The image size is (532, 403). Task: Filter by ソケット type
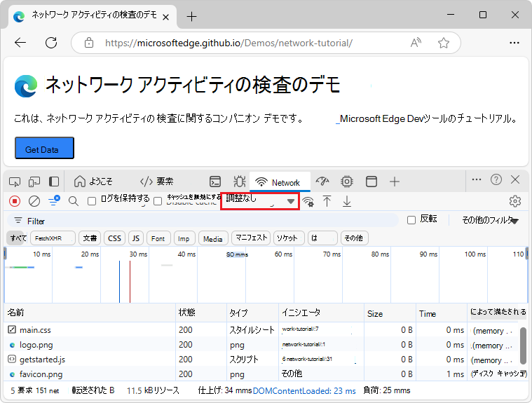coord(289,238)
